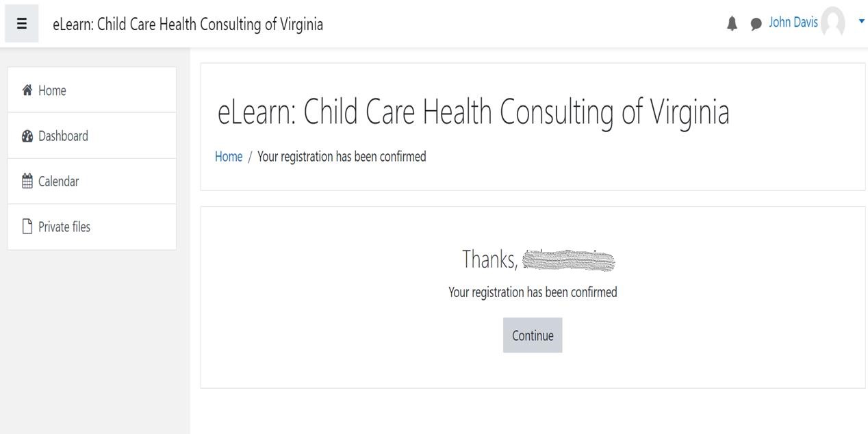Select the Home house icon in sidebar

click(27, 90)
